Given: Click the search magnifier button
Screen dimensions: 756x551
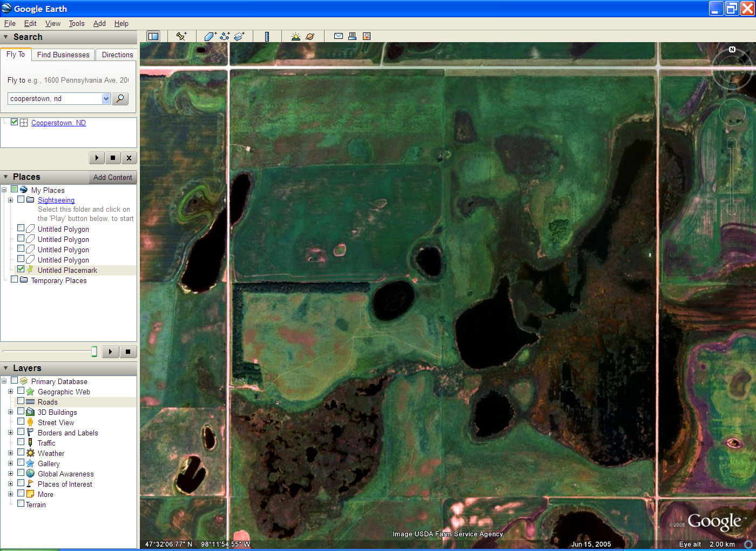Looking at the screenshot, I should (x=120, y=99).
